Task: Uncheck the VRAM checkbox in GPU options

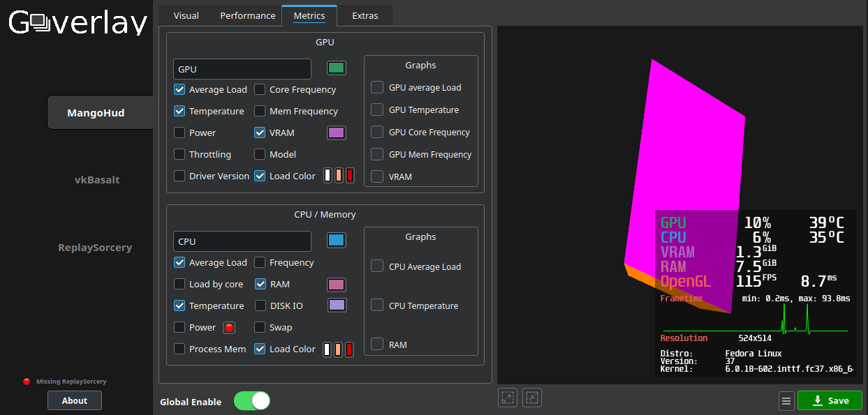Action: (x=260, y=133)
